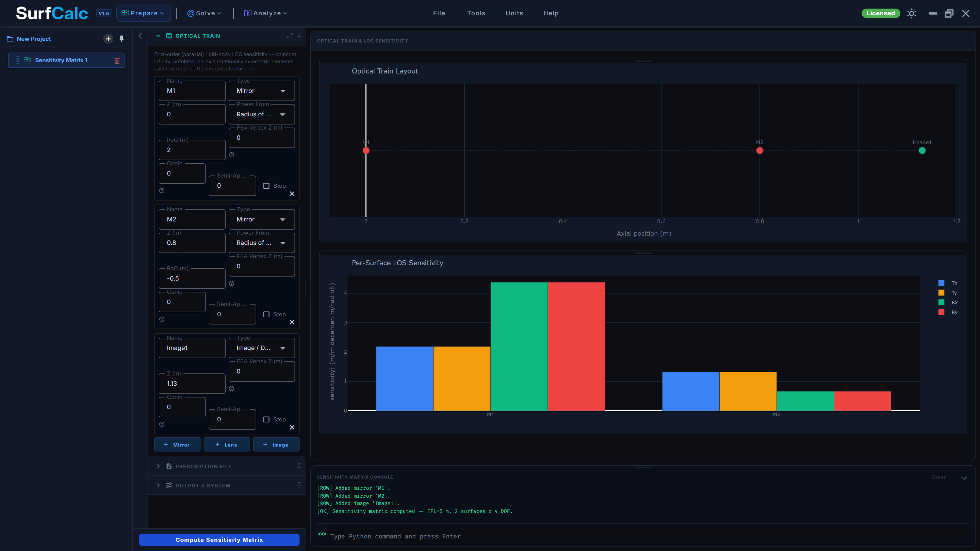Open Image1 Type dropdown

262,348
